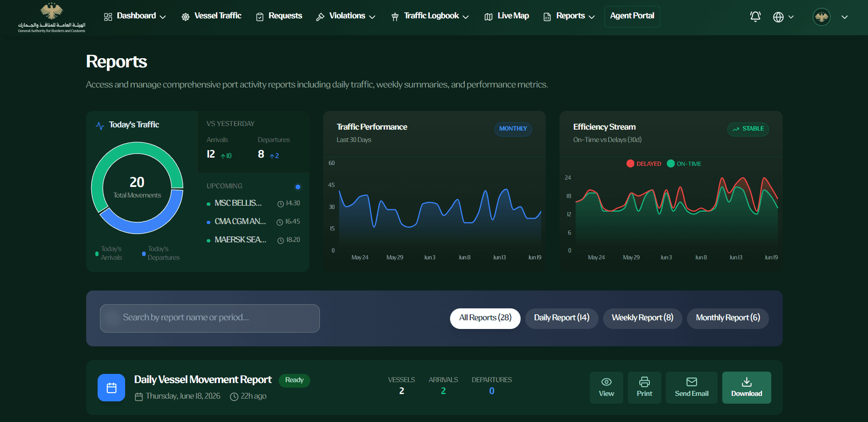Click the blue calendar icon of Daily report

click(x=111, y=388)
